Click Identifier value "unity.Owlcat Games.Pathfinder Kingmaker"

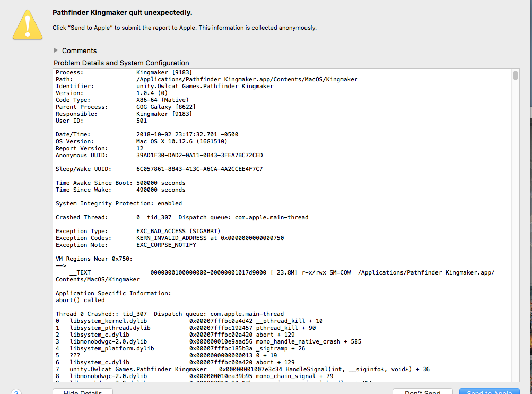(x=205, y=86)
